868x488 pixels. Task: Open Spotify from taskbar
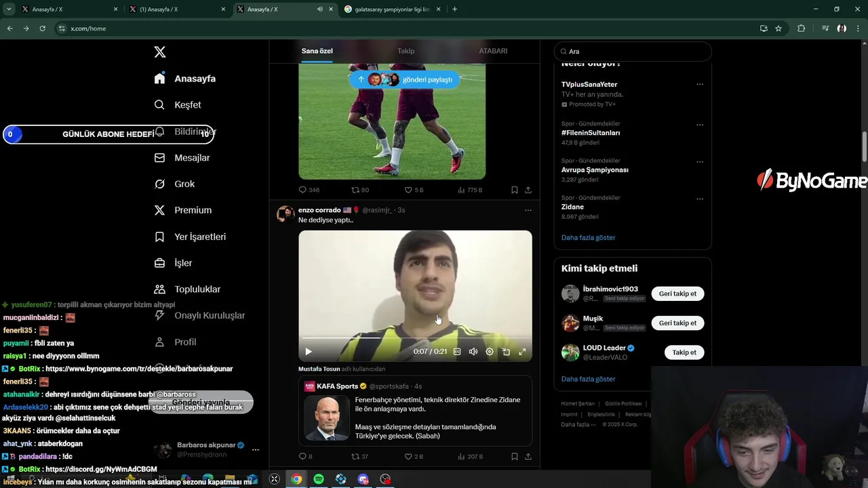coord(319,479)
